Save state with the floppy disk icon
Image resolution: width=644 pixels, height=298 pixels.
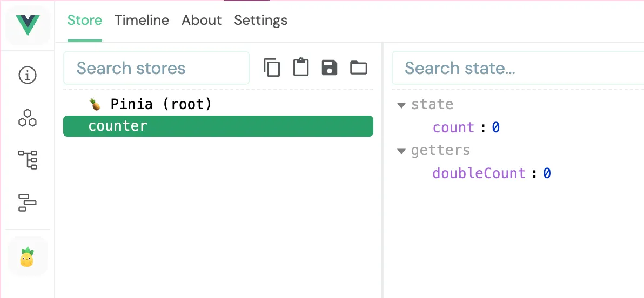coord(330,67)
